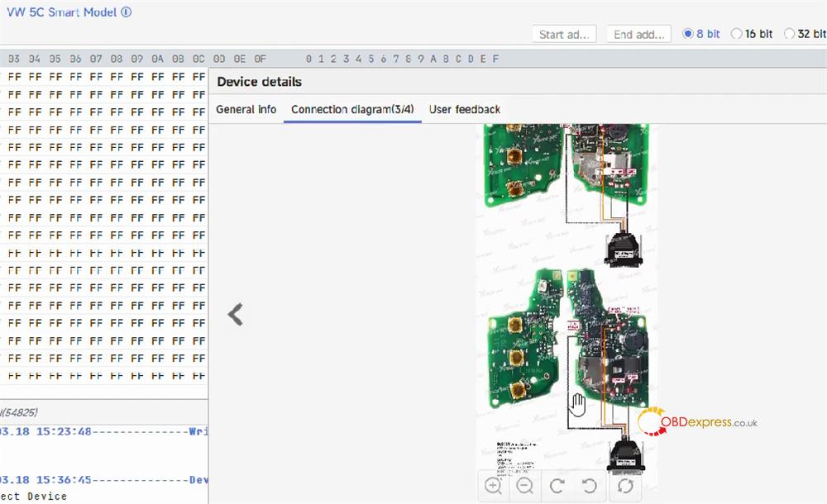Click the Device details title bar
The image size is (827, 504).
(258, 81)
